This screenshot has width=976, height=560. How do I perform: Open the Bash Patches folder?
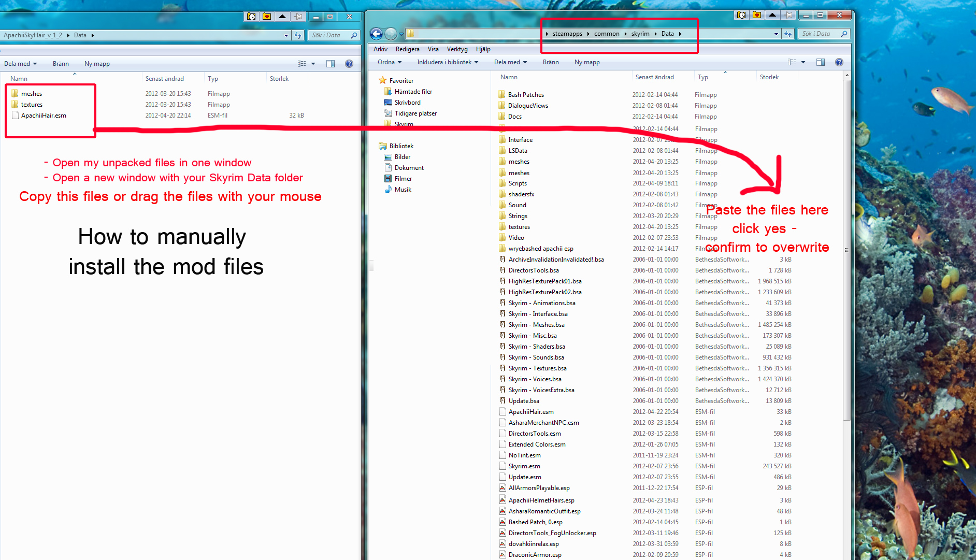pos(526,95)
